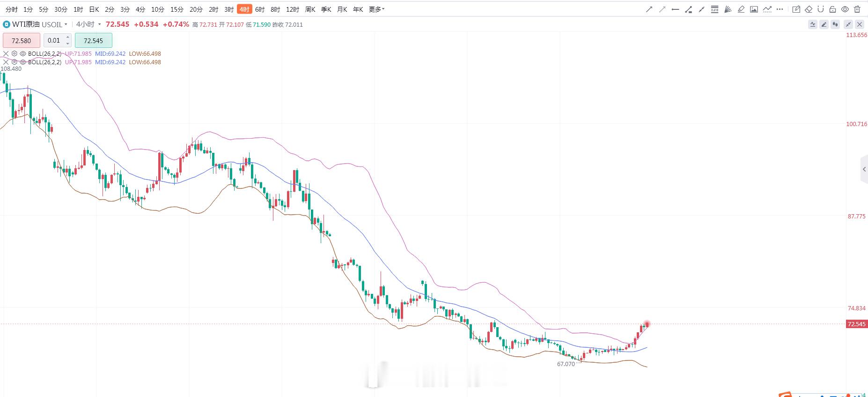
Task: Hide the first BOLL indicator
Action: point(23,54)
